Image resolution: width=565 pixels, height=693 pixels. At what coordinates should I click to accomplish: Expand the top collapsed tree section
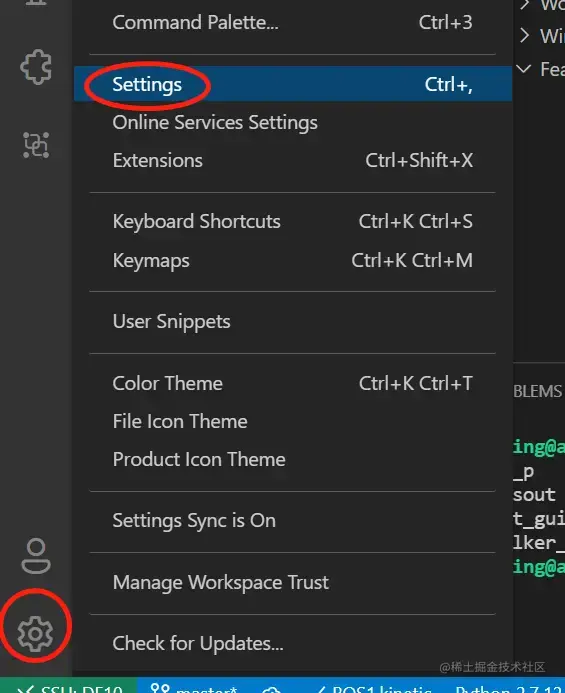click(524, 4)
